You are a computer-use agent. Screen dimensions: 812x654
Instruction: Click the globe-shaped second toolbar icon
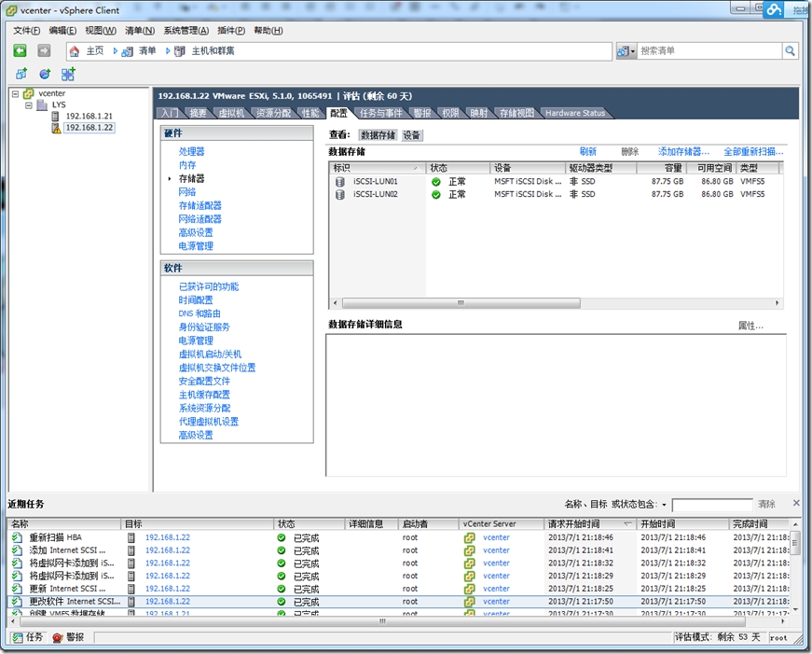pyautogui.click(x=45, y=74)
